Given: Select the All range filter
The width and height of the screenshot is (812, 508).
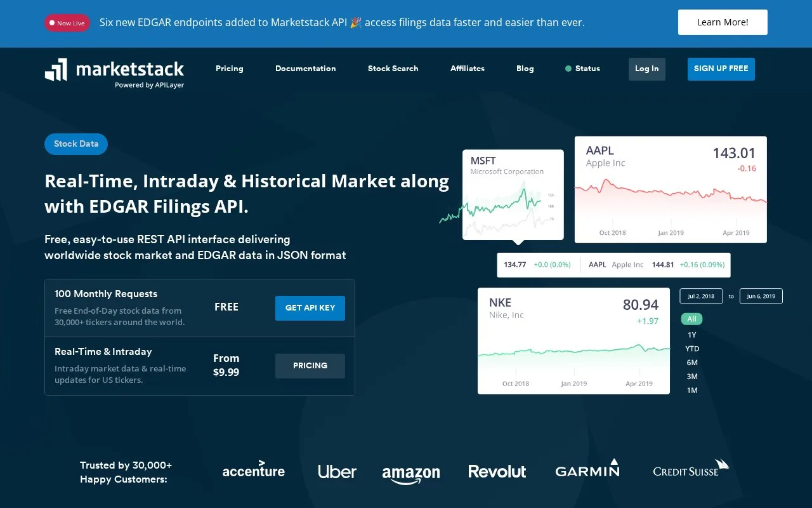Looking at the screenshot, I should tap(691, 319).
